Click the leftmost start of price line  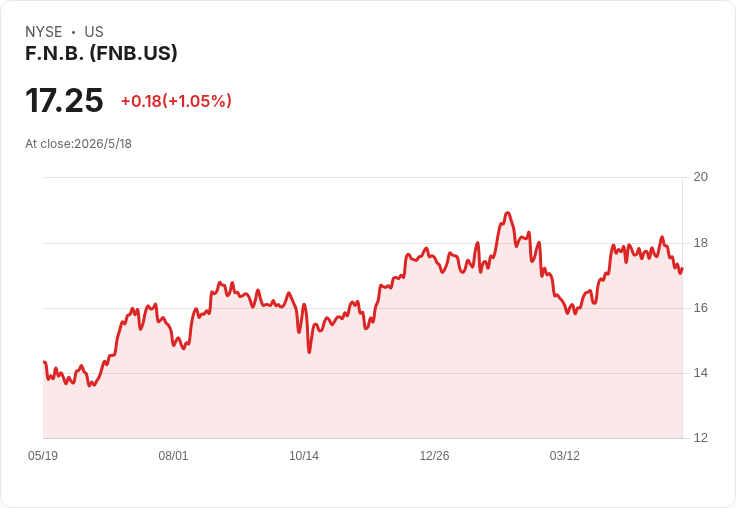[44, 362]
